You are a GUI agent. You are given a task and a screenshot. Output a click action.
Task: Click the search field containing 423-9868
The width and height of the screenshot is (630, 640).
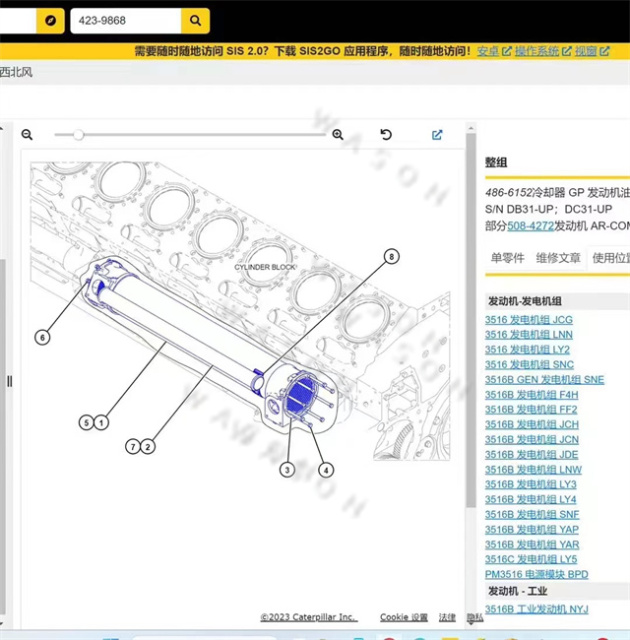click(125, 20)
